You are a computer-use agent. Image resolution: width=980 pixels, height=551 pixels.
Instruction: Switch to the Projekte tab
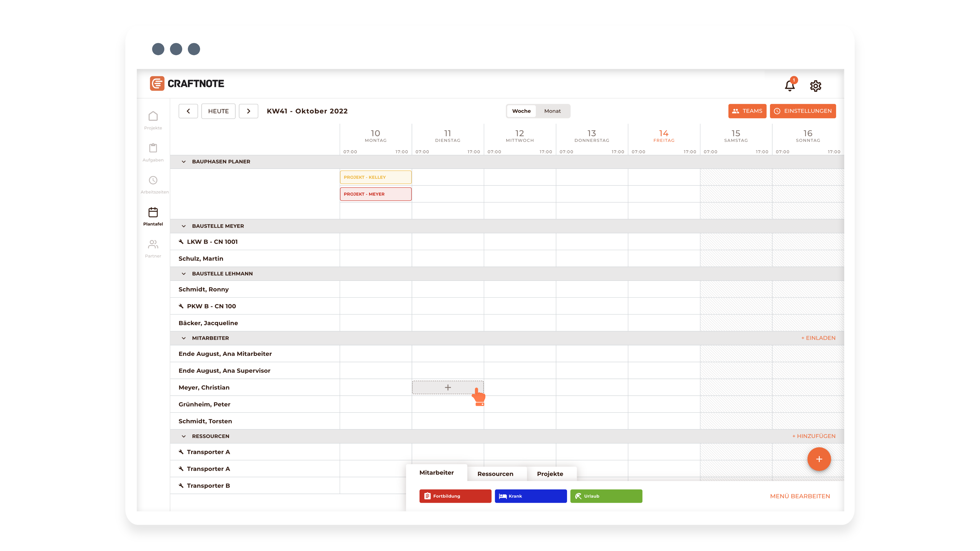(550, 474)
